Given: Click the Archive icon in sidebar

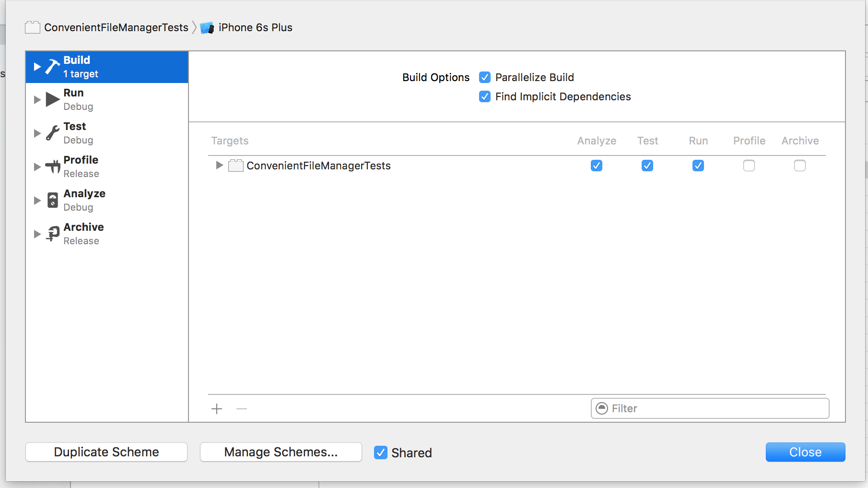Looking at the screenshot, I should (52, 234).
